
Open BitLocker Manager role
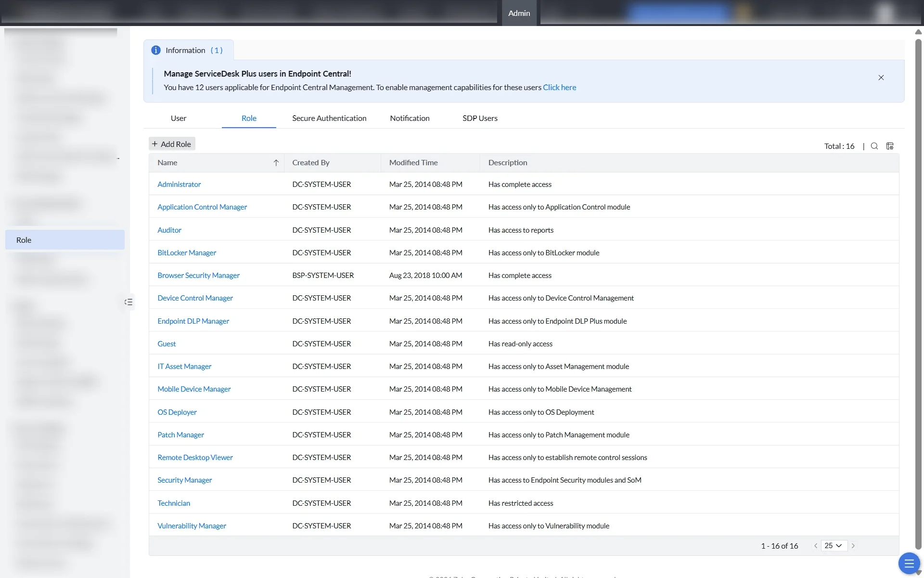(187, 252)
